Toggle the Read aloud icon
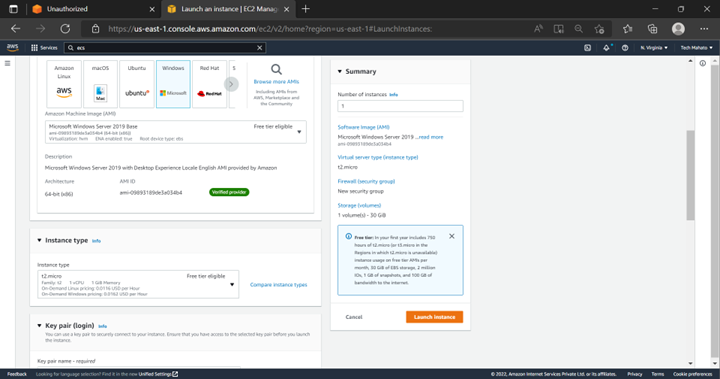Screen dimensions: 720x379 538,29
